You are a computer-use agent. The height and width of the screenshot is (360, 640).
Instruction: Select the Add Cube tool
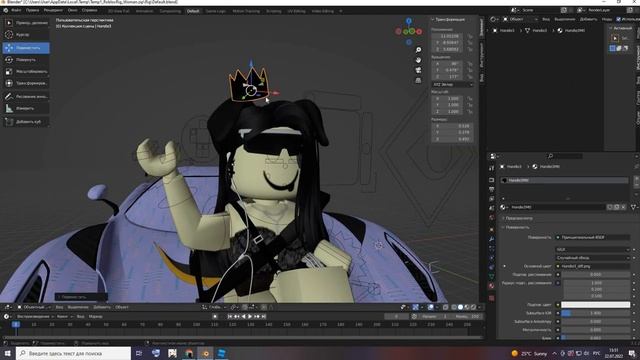tap(26, 122)
